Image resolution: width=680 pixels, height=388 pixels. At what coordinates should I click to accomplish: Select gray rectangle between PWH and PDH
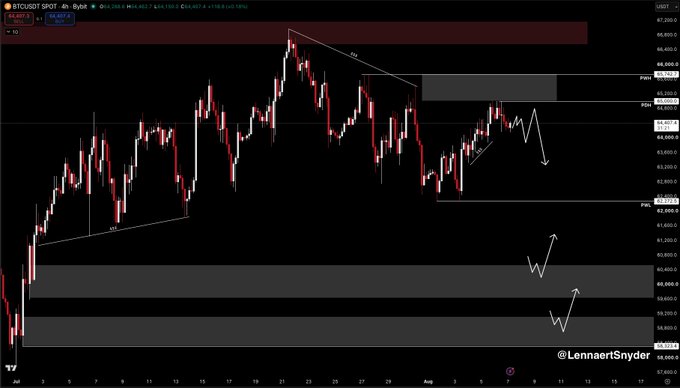coord(489,88)
